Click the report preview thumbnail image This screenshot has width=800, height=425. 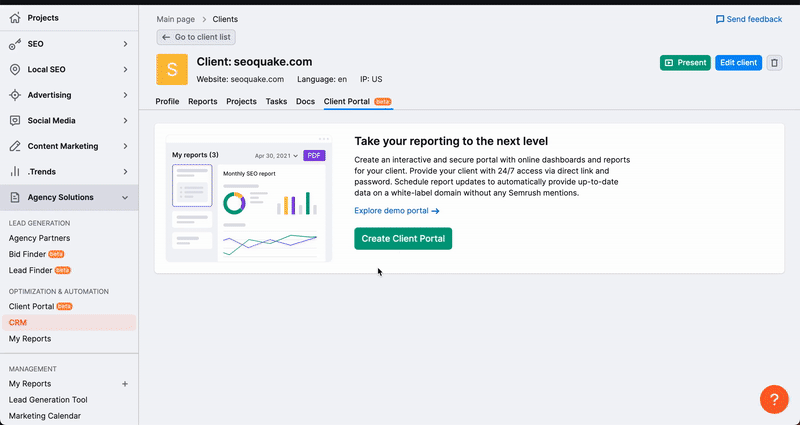(x=249, y=198)
